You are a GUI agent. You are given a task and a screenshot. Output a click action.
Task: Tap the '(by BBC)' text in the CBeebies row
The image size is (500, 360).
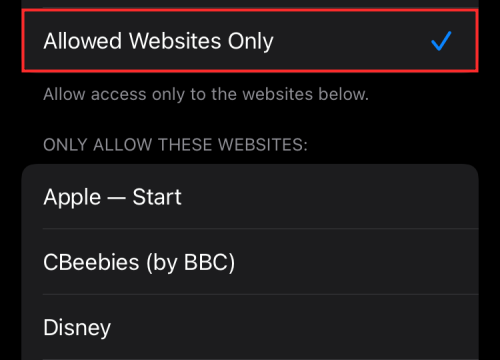191,262
